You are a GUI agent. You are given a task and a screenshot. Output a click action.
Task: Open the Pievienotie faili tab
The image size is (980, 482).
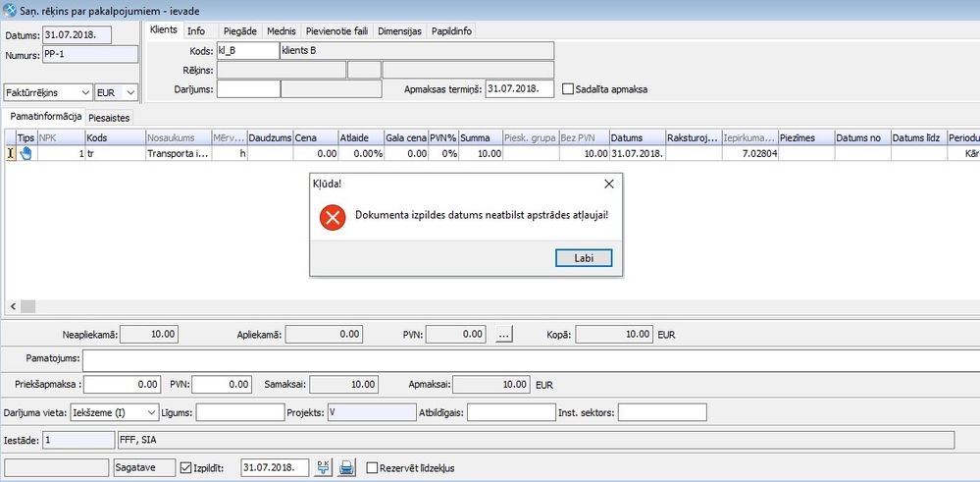pos(336,30)
